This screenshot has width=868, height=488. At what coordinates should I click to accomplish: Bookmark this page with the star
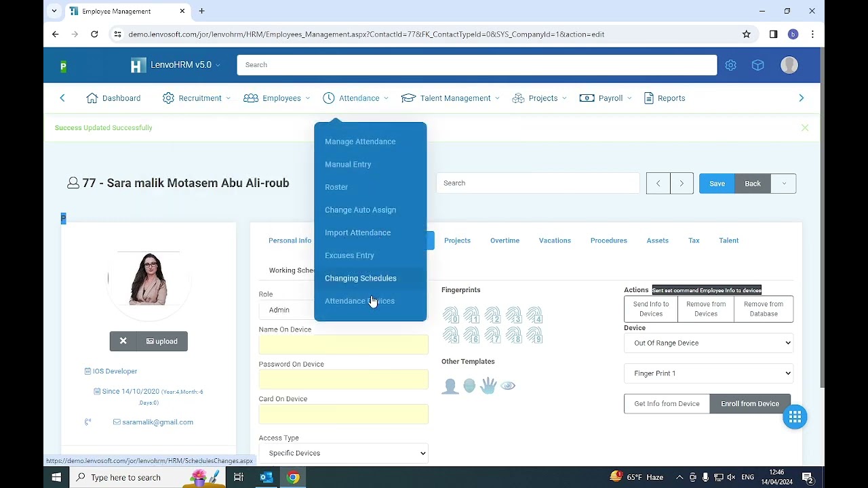tap(747, 34)
